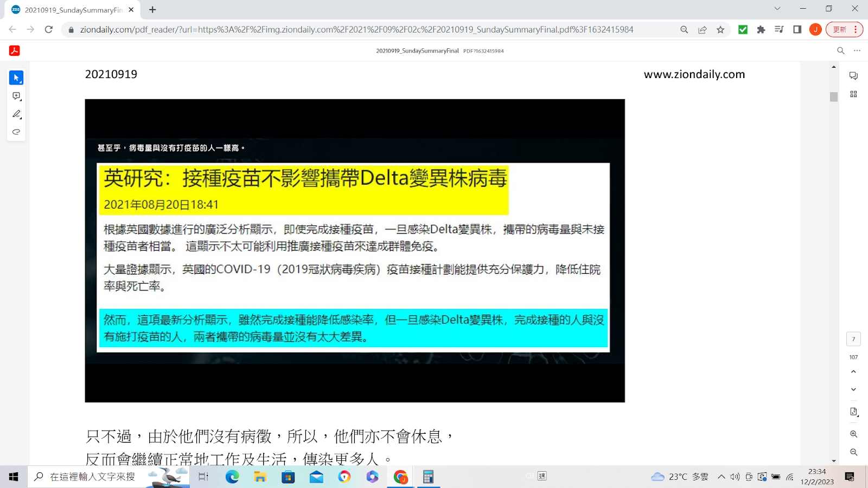Viewport: 868px width, 488px height.
Task: Click the green checkmark extension icon
Action: point(743,30)
